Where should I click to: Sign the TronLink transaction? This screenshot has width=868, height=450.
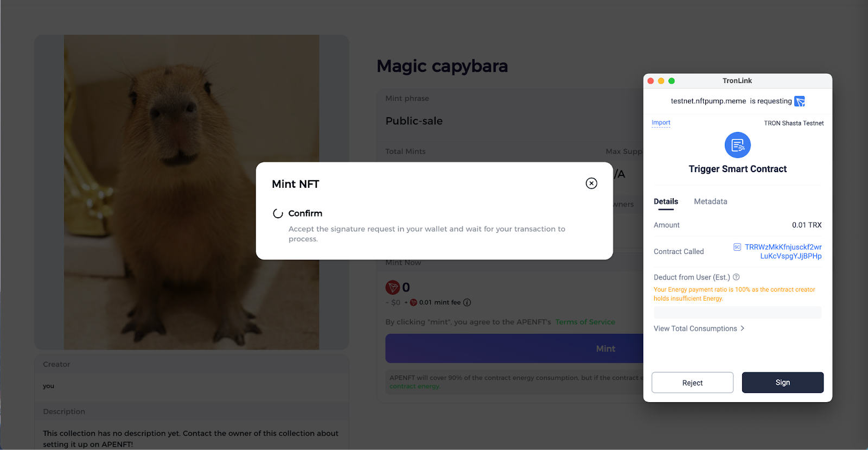(x=783, y=382)
